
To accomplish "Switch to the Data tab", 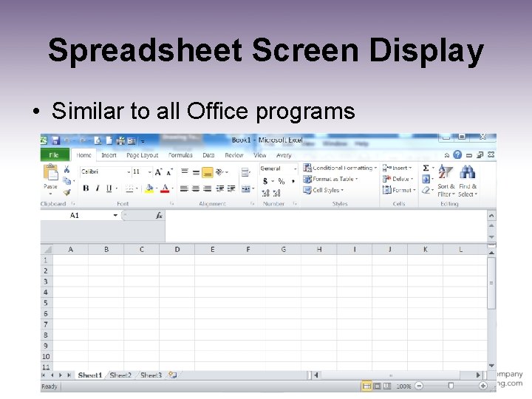I will (x=208, y=155).
